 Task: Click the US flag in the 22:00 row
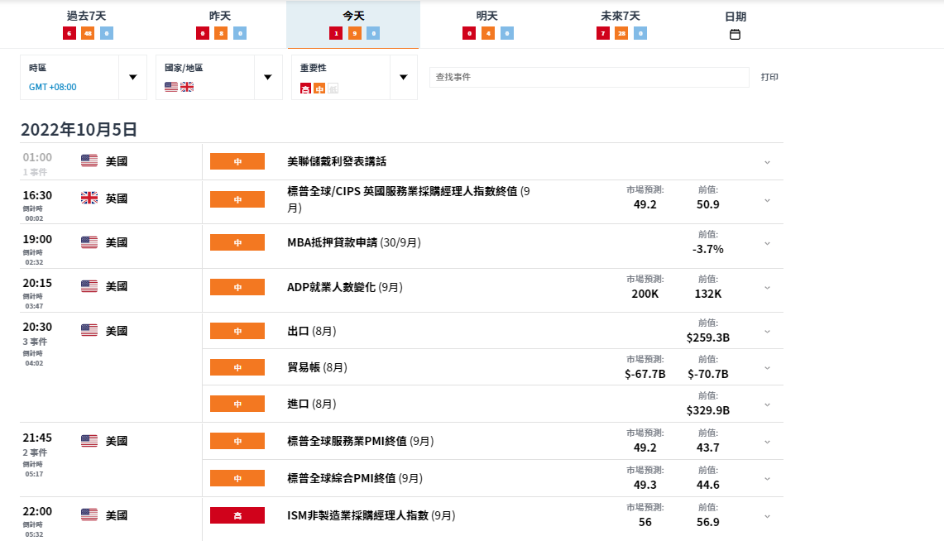coord(89,515)
